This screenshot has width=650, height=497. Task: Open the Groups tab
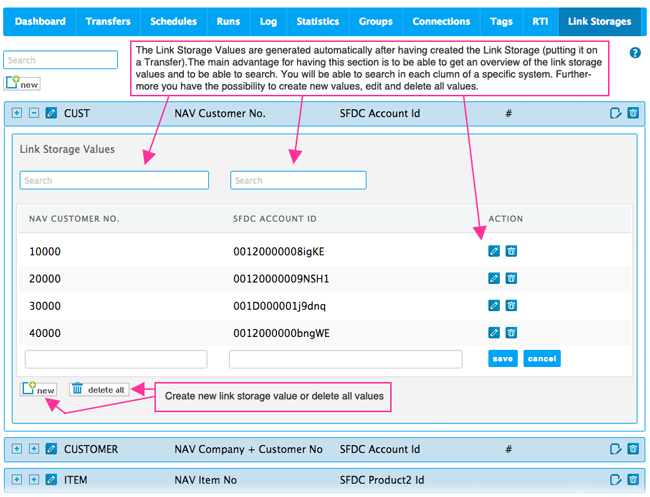(x=376, y=22)
